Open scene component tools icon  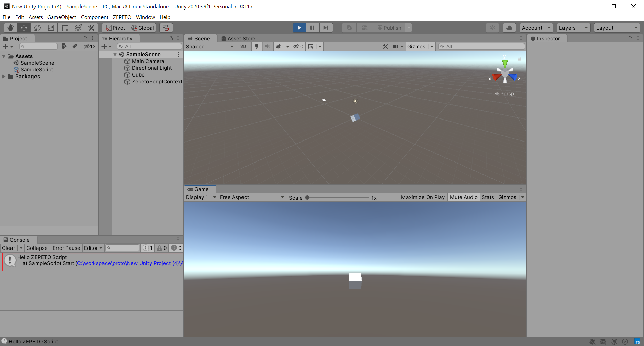pyautogui.click(x=385, y=46)
